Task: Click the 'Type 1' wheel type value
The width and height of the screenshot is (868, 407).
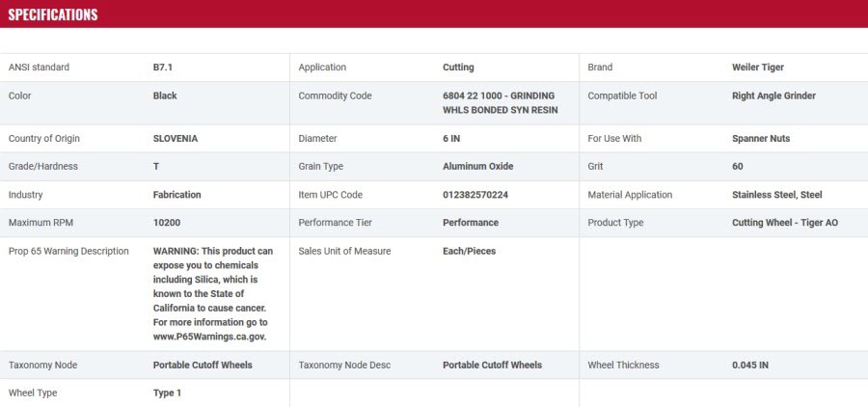Action: [167, 393]
